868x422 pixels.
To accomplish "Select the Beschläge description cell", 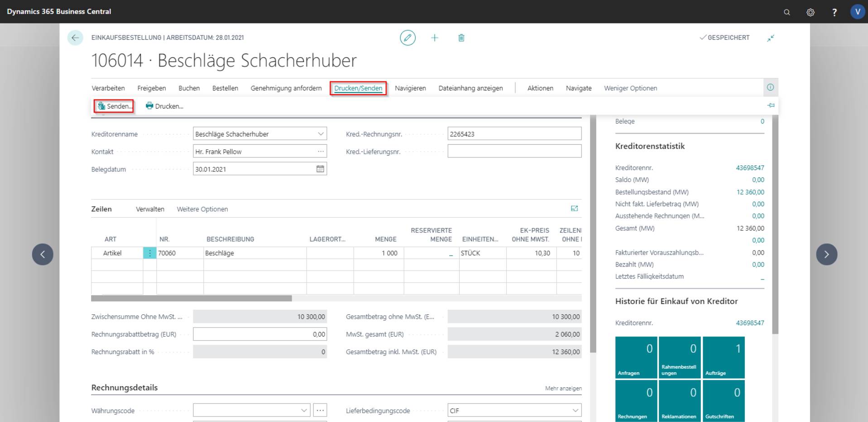I will (255, 253).
